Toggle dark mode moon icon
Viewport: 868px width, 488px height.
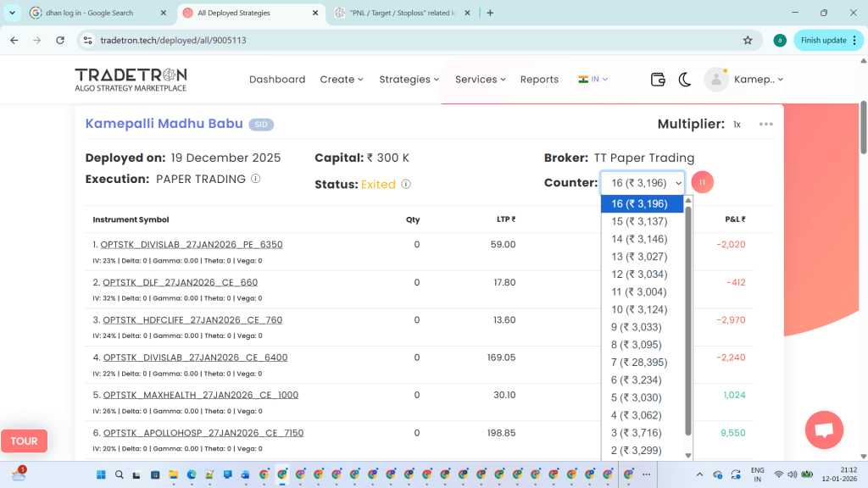click(685, 79)
